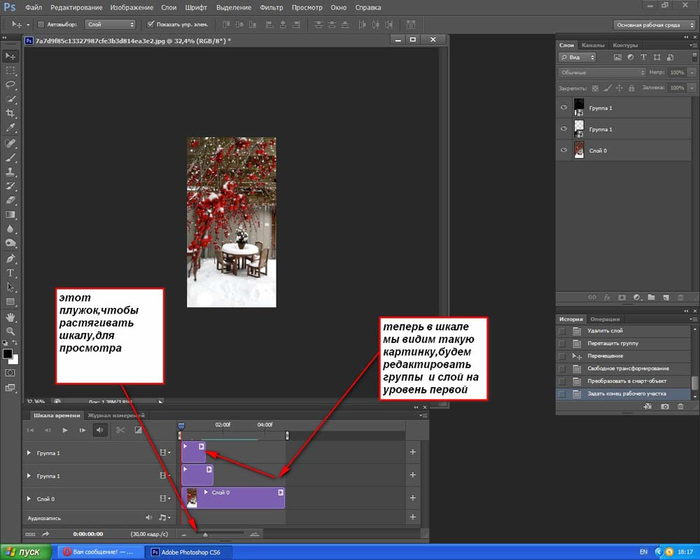This screenshot has width=700, height=560.
Task: Mute the Аудиозапись track speaker
Action: pos(149,518)
